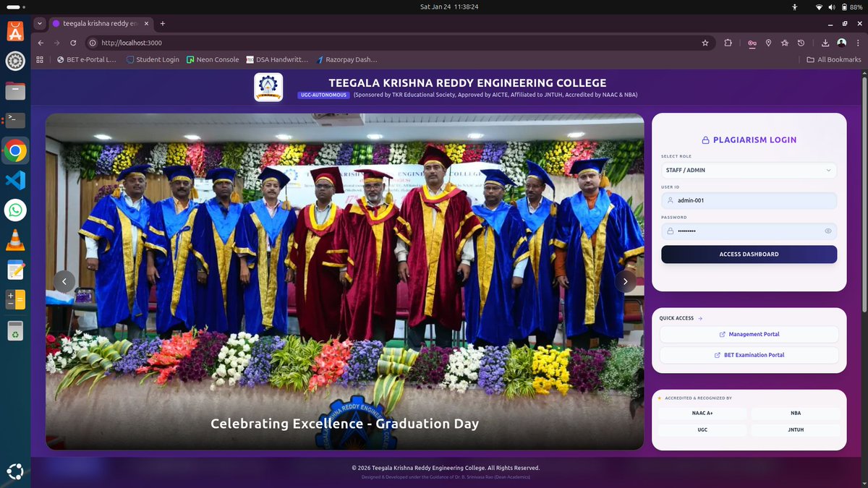The width and height of the screenshot is (868, 488).
Task: Click the NAAC A+ accreditation badge
Action: click(x=702, y=414)
